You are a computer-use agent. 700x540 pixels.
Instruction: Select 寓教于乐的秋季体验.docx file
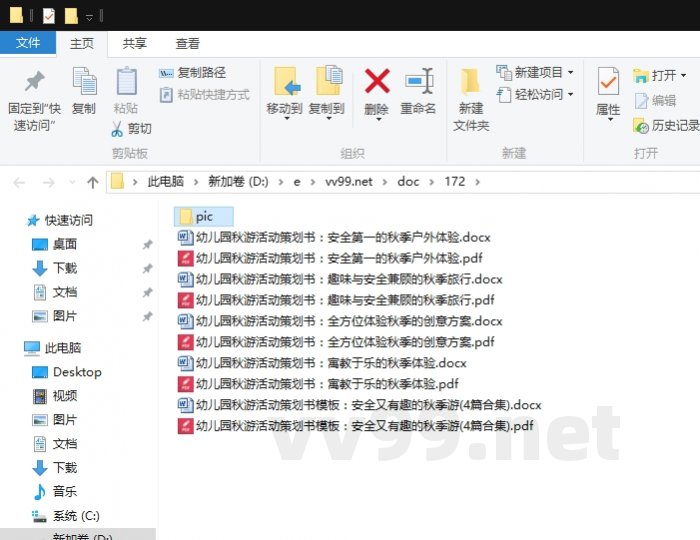click(x=321, y=363)
